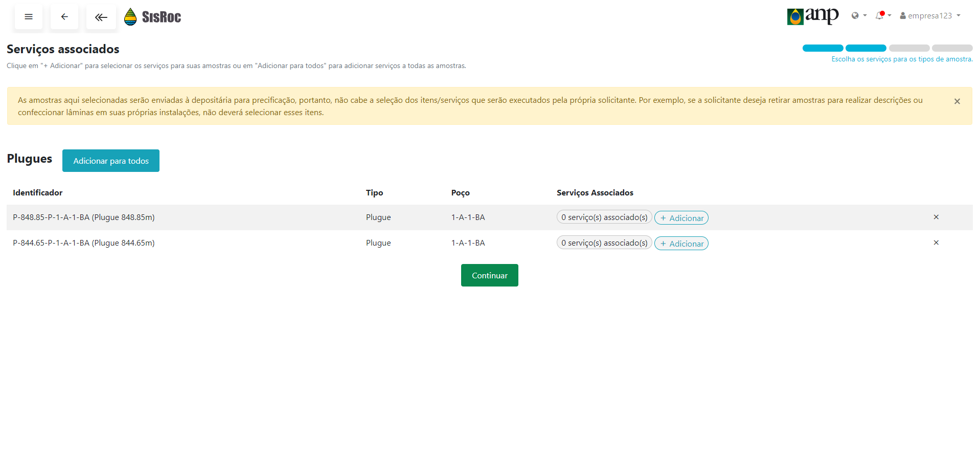Click the Serviços Associados column header

pos(595,193)
